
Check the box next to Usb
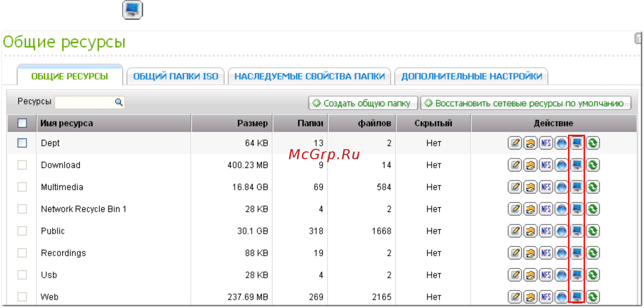tap(22, 275)
